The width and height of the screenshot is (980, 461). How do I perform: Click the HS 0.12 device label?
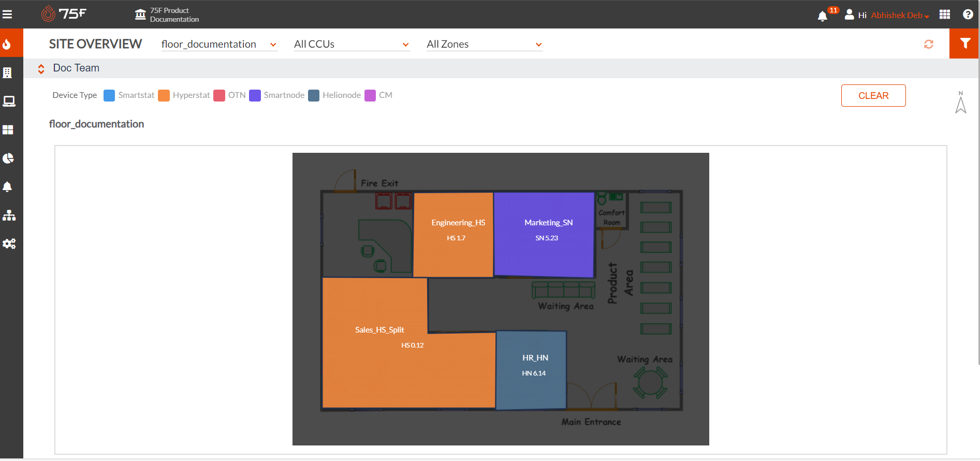413,345
